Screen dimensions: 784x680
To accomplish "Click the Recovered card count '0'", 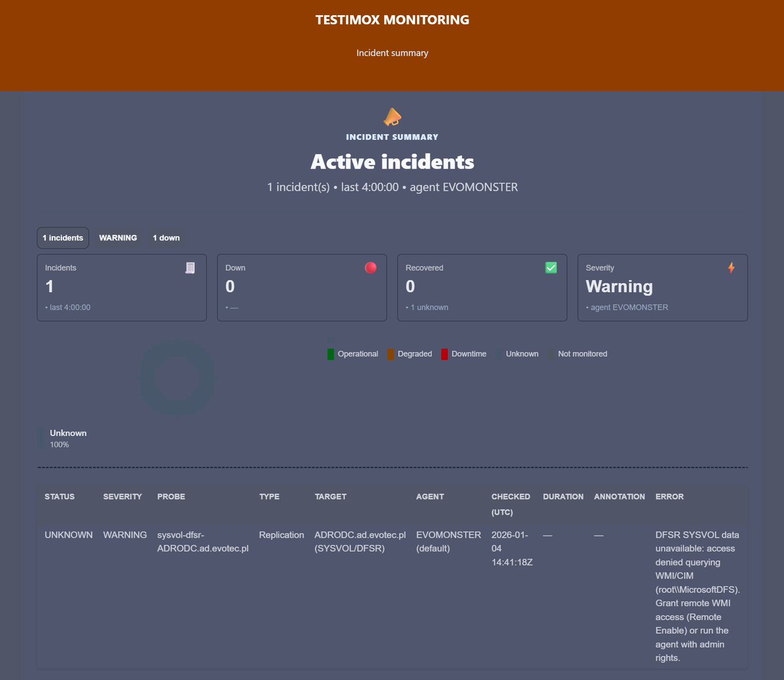I will coord(410,287).
